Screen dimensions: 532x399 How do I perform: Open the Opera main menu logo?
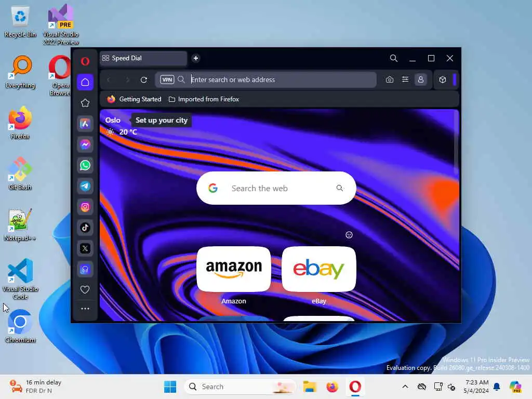pos(85,61)
